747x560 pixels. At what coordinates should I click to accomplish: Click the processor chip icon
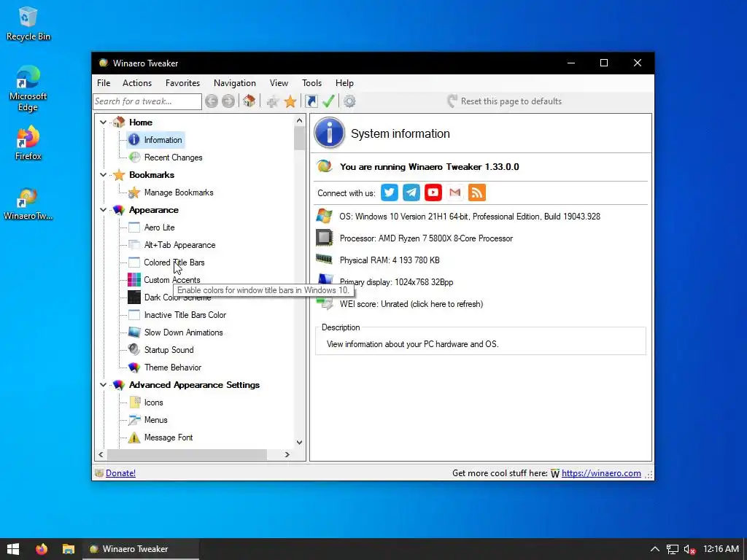pos(325,238)
